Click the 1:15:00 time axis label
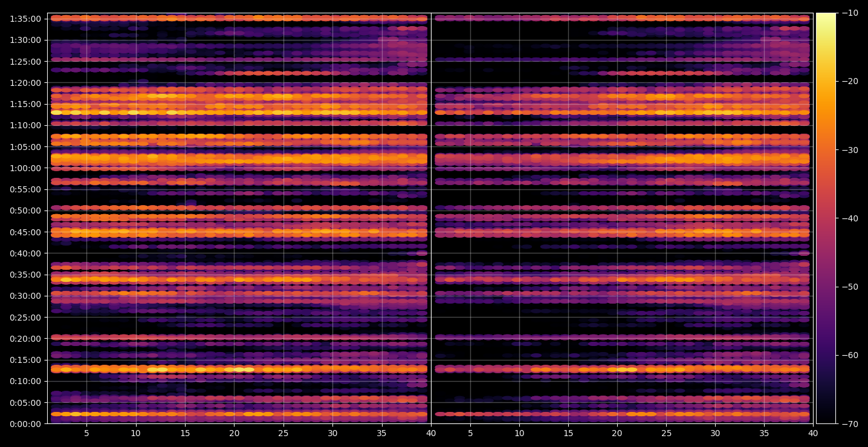The height and width of the screenshot is (447, 868). pyautogui.click(x=25, y=104)
